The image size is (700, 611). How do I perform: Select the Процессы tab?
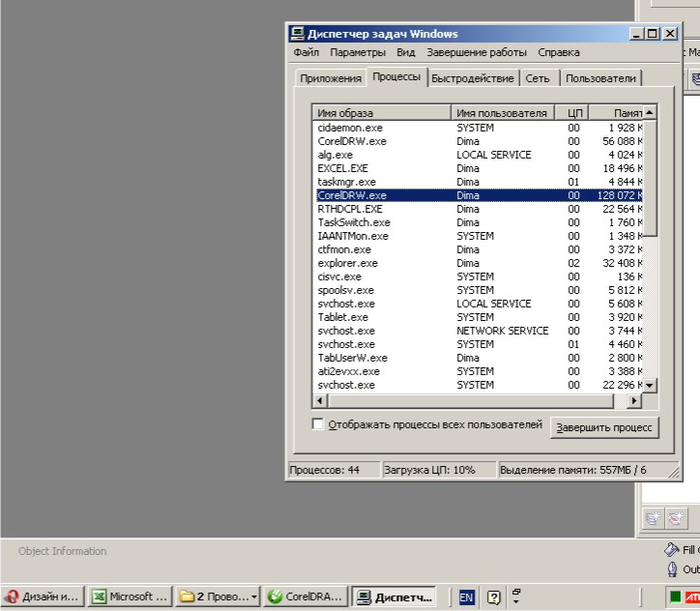coord(396,76)
